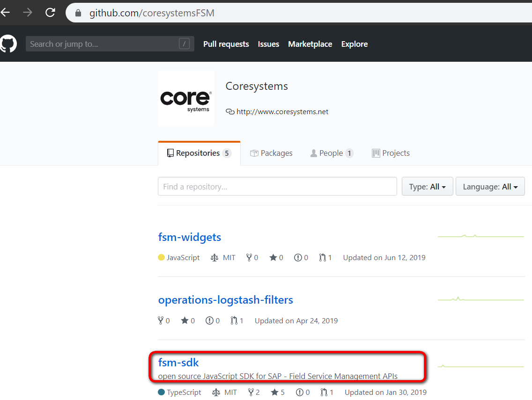Image resolution: width=532 pixels, height=400 pixels.
Task: Click the star icon for fsm-sdk
Action: (x=274, y=392)
